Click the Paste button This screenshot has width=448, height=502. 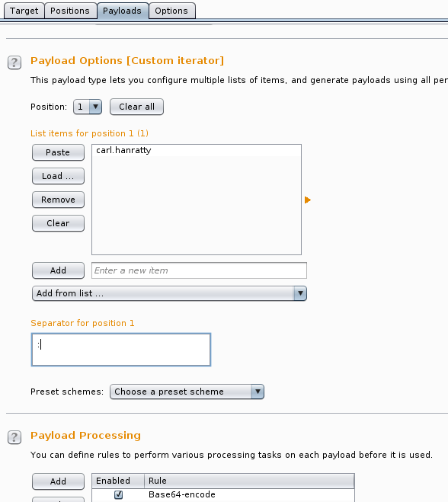pos(58,152)
